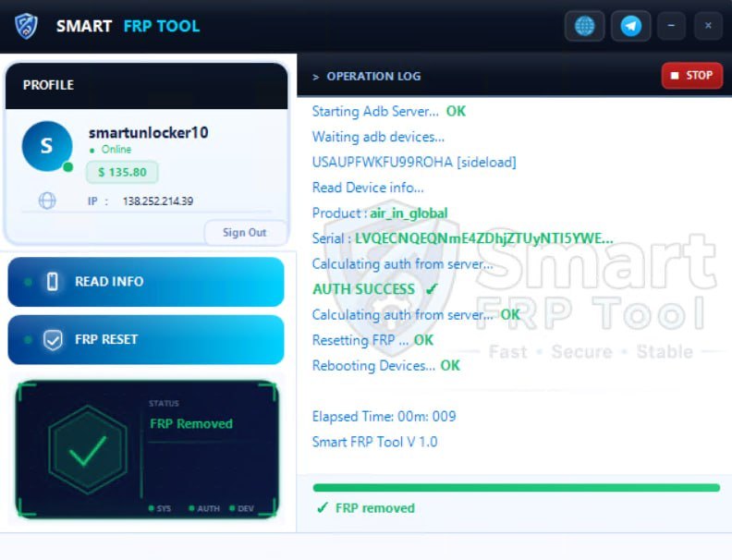Viewport: 732px width, 560px height.
Task: Click the phone icon on READ INFO
Action: coord(53,282)
